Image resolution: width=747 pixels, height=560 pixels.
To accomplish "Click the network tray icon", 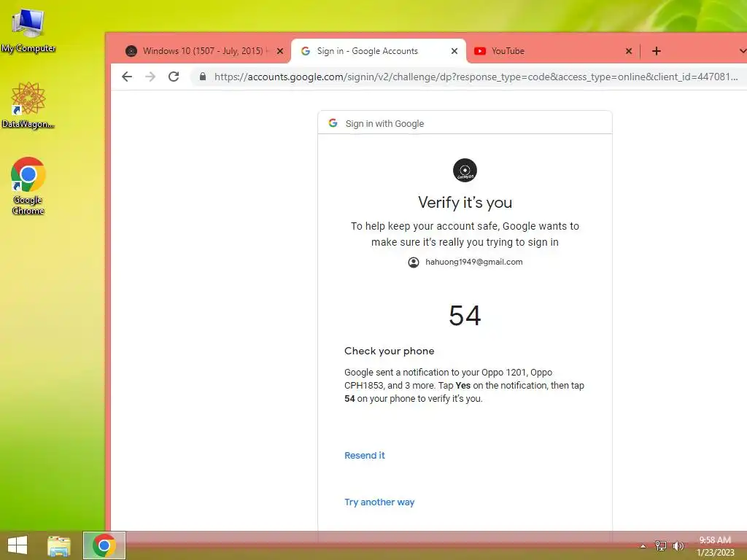I will point(660,545).
